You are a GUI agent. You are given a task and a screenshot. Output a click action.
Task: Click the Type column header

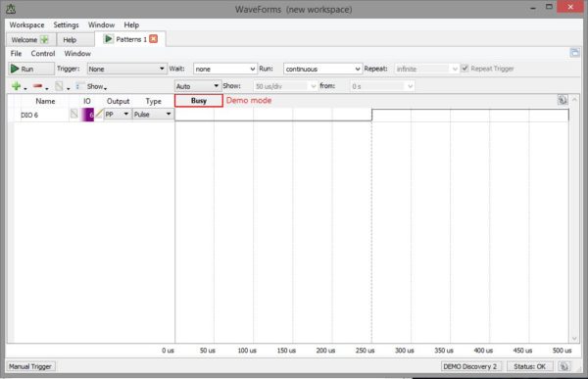154,101
